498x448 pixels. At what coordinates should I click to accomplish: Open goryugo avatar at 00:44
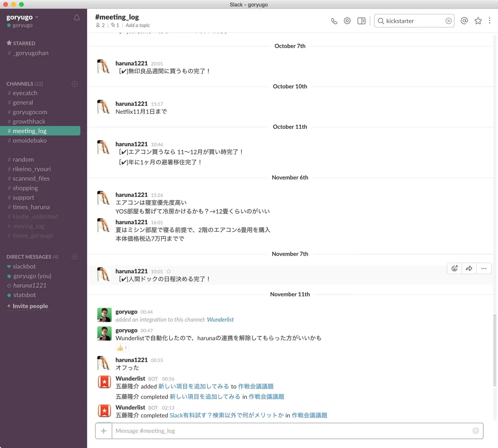pyautogui.click(x=104, y=315)
